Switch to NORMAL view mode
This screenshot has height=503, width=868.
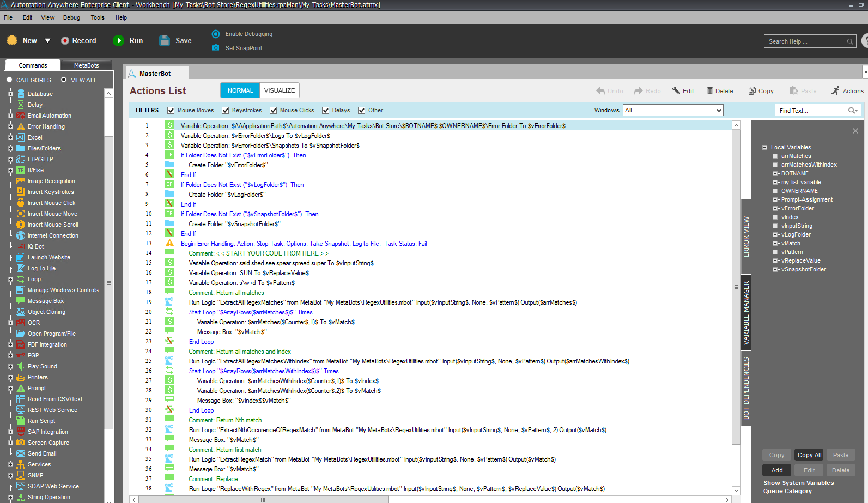pos(240,90)
